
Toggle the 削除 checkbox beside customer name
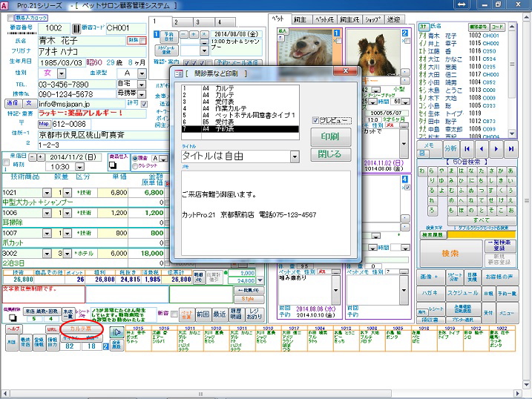click(143, 41)
